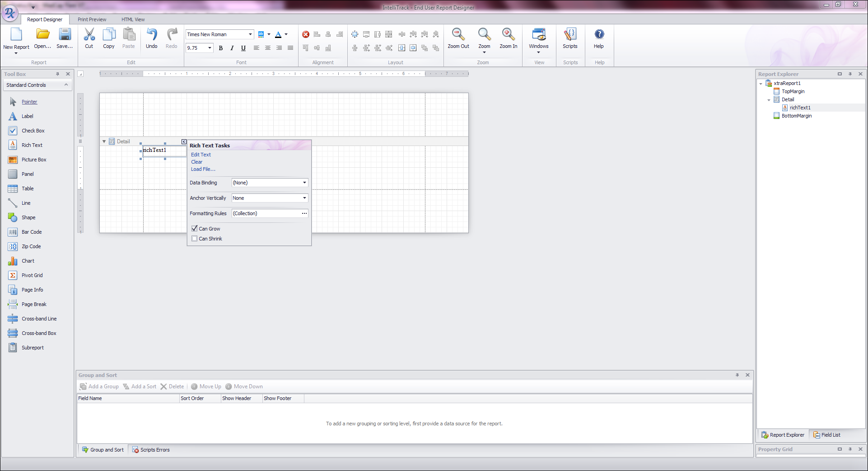Close the smart tag on richText1
This screenshot has width=868, height=471.
pos(184,141)
